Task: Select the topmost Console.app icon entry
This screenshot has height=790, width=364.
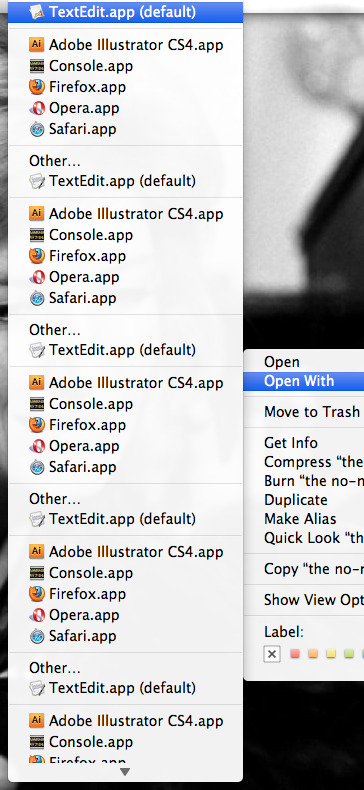Action: click(36, 66)
